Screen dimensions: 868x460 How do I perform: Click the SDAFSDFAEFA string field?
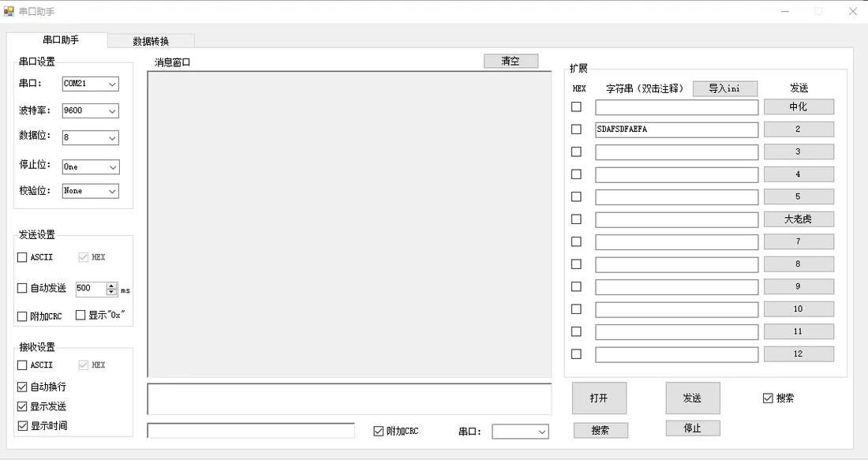(x=676, y=129)
